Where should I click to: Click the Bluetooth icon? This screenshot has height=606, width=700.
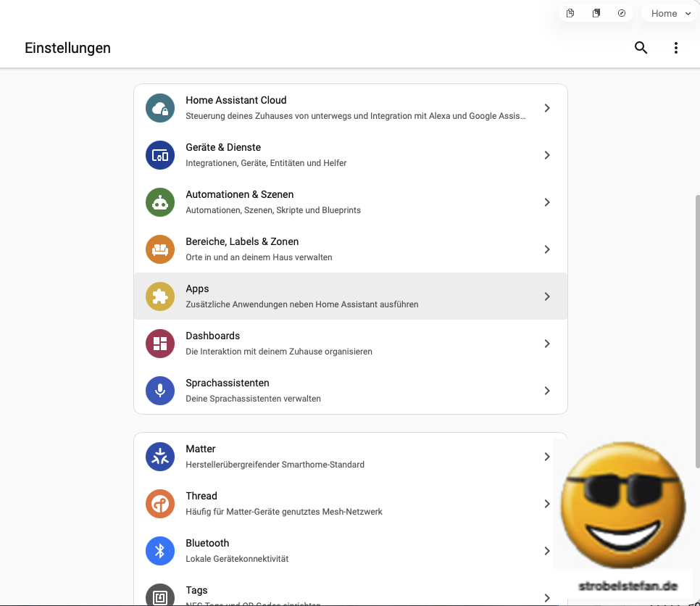tap(160, 551)
